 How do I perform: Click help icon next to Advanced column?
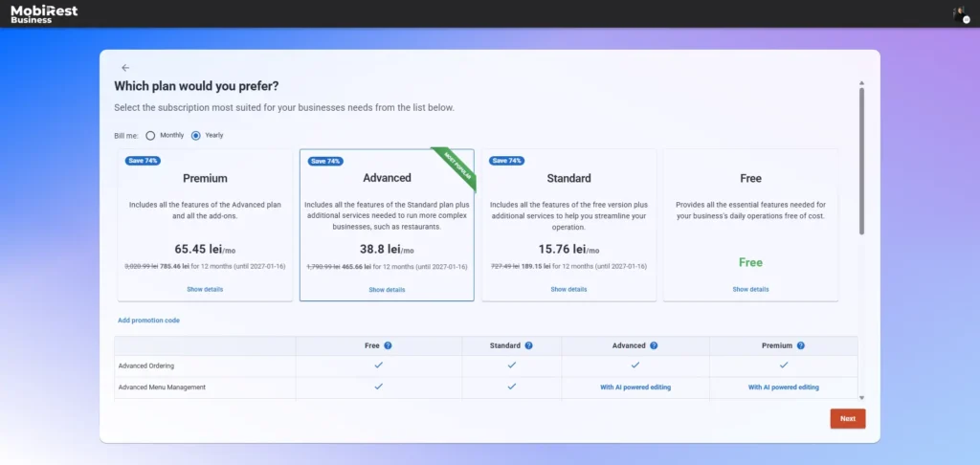[x=654, y=345]
